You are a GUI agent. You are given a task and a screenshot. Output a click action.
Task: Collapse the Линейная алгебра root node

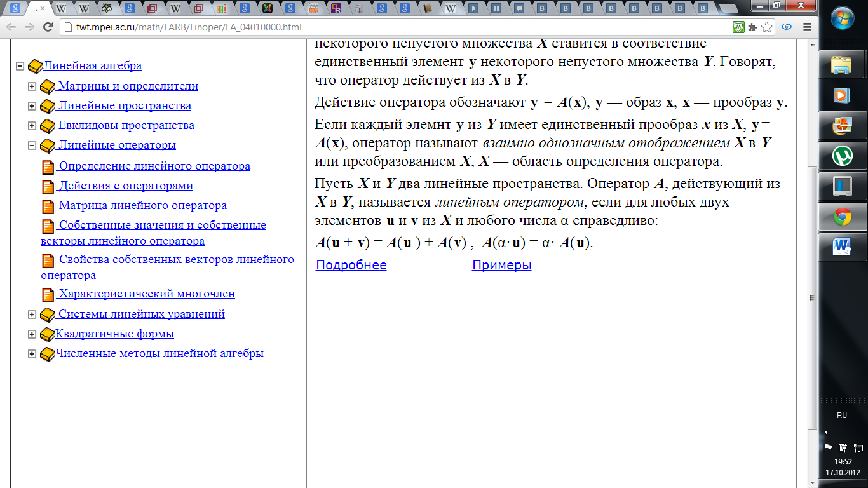(x=20, y=66)
